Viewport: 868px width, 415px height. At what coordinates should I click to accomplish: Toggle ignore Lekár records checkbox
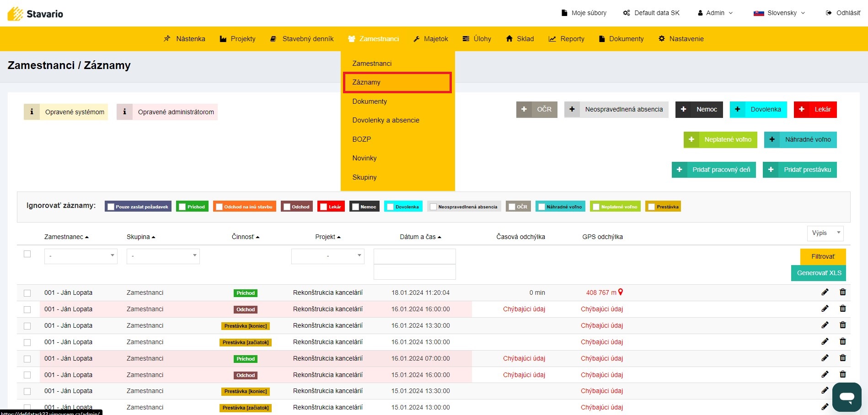click(x=323, y=207)
